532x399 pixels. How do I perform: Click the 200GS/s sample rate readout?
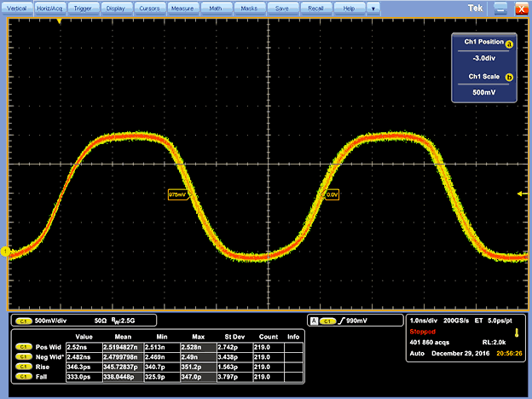[456, 321]
